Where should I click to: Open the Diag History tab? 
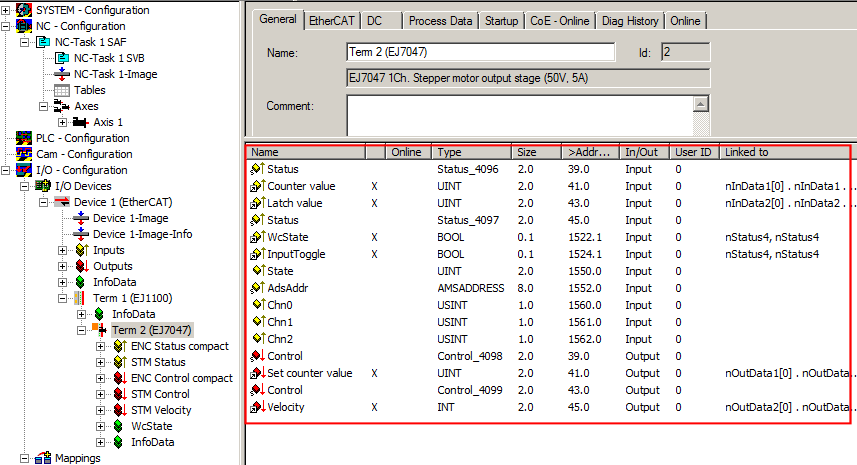(630, 21)
